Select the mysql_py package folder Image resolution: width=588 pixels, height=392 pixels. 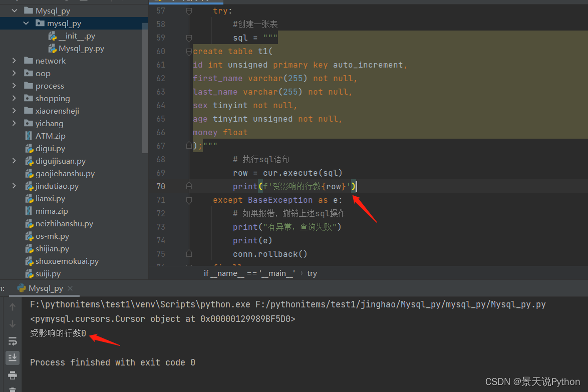(x=64, y=23)
